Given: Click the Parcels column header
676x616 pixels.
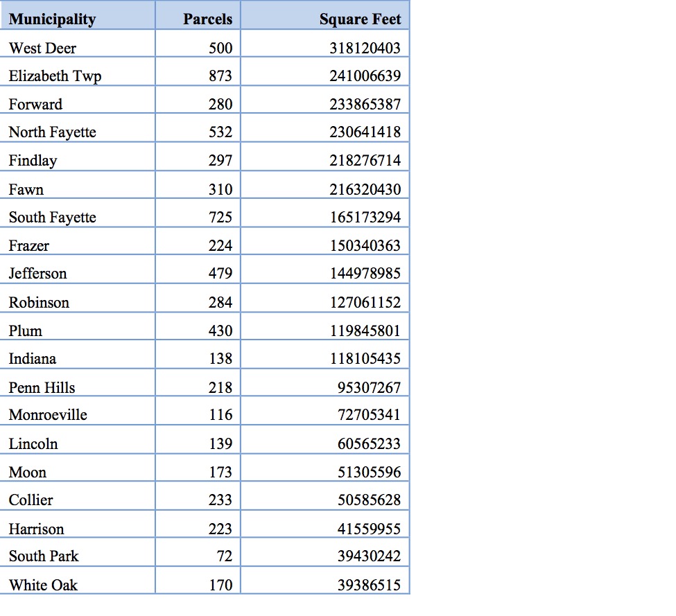Looking at the screenshot, I should coord(207,19).
